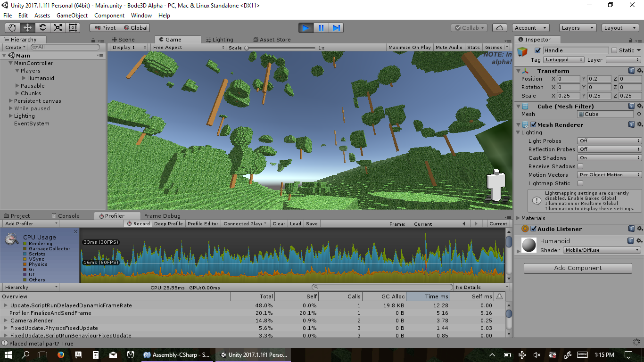Click the game view Scale slider

coord(281,48)
